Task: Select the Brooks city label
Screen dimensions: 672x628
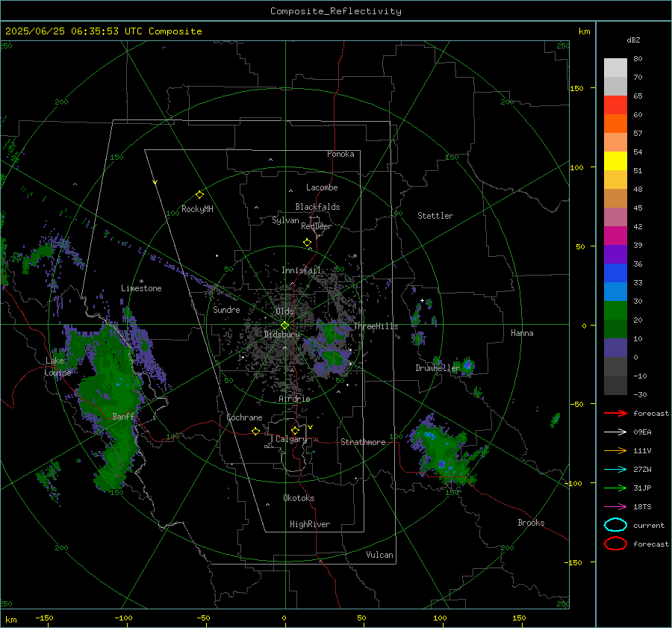Action: tap(531, 523)
